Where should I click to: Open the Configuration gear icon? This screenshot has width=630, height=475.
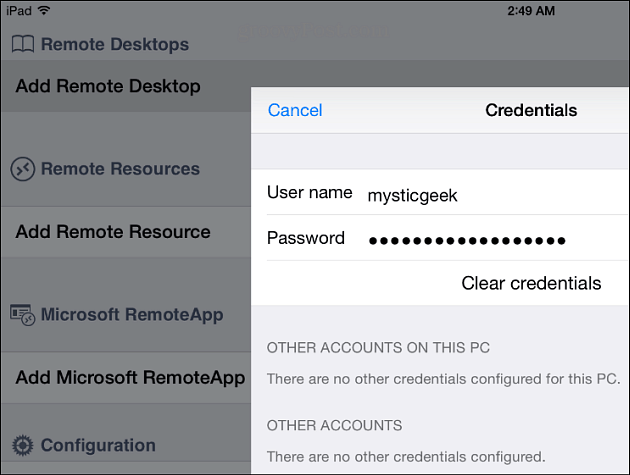tap(22, 445)
